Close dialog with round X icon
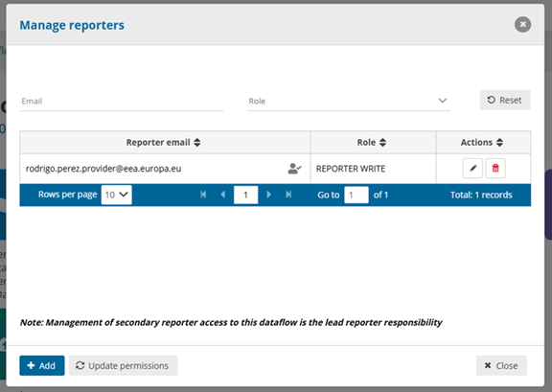552x392 pixels. (523, 25)
